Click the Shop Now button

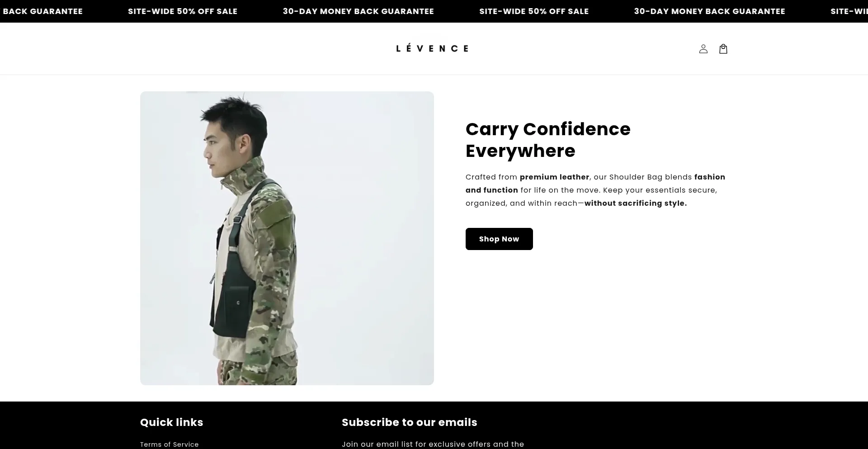[x=499, y=239]
